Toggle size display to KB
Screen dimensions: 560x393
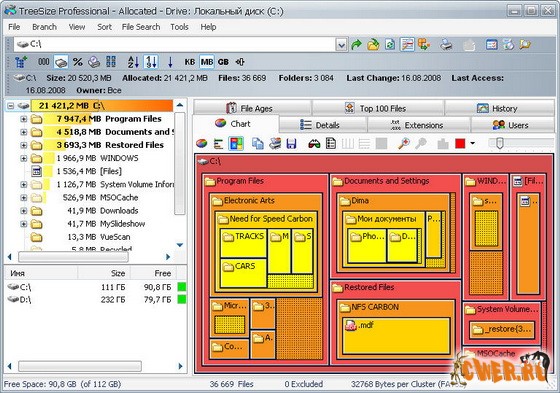tap(189, 62)
